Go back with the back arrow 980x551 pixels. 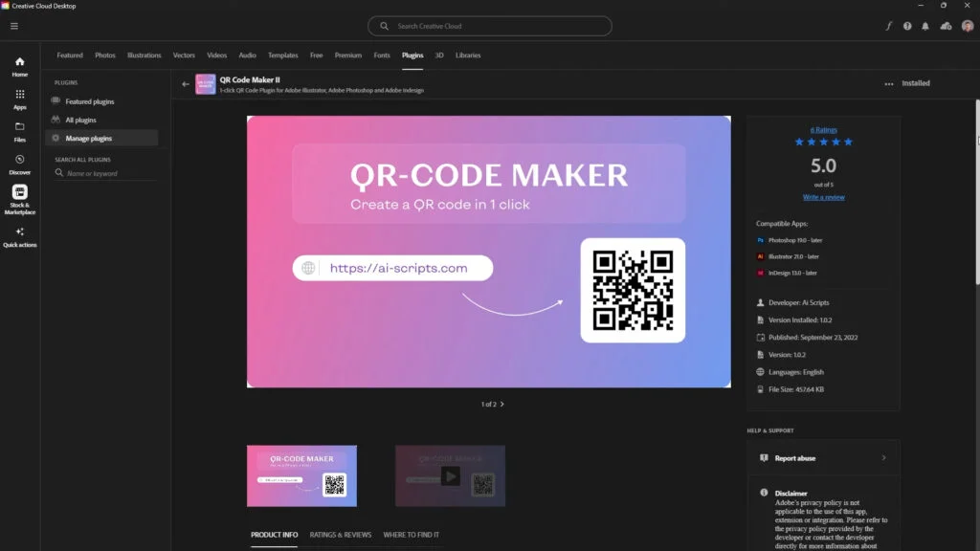185,84
